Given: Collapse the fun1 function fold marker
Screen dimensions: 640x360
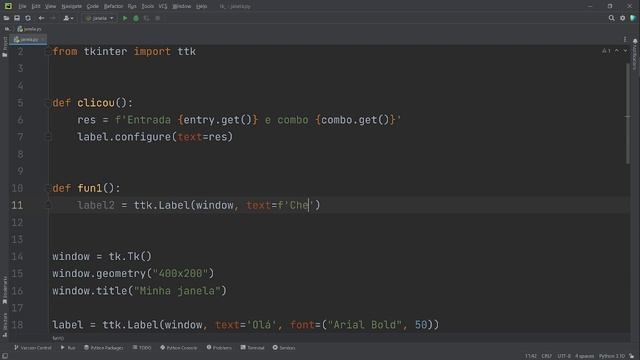Looking at the screenshot, I should (47, 188).
